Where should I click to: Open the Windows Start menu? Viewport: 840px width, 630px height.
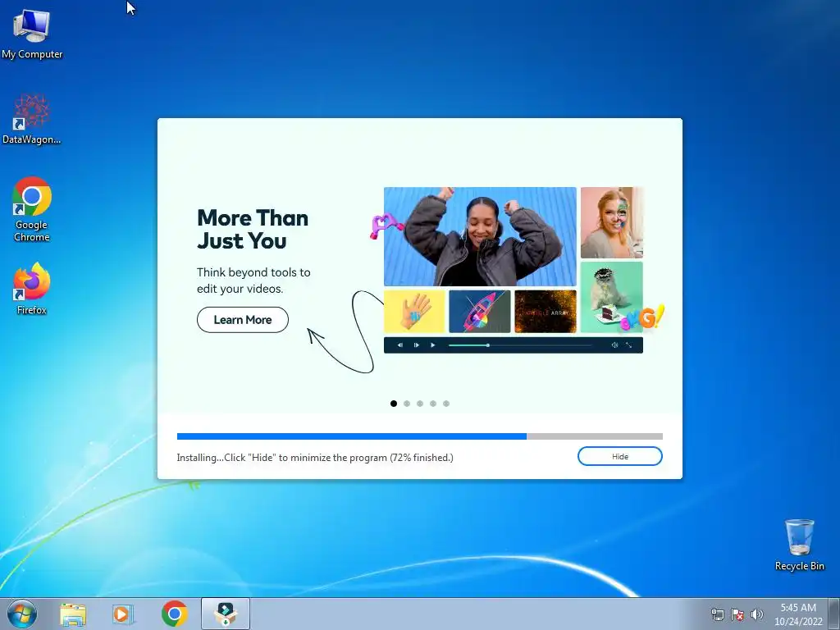click(22, 614)
